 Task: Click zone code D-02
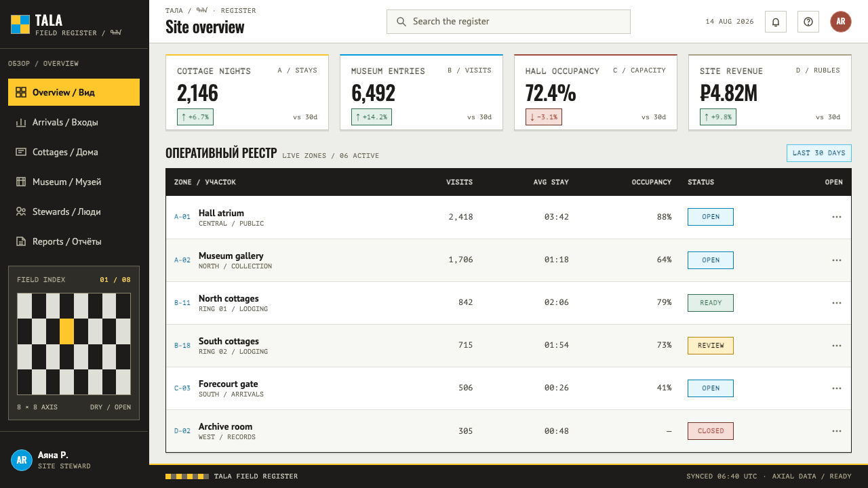coord(182,430)
